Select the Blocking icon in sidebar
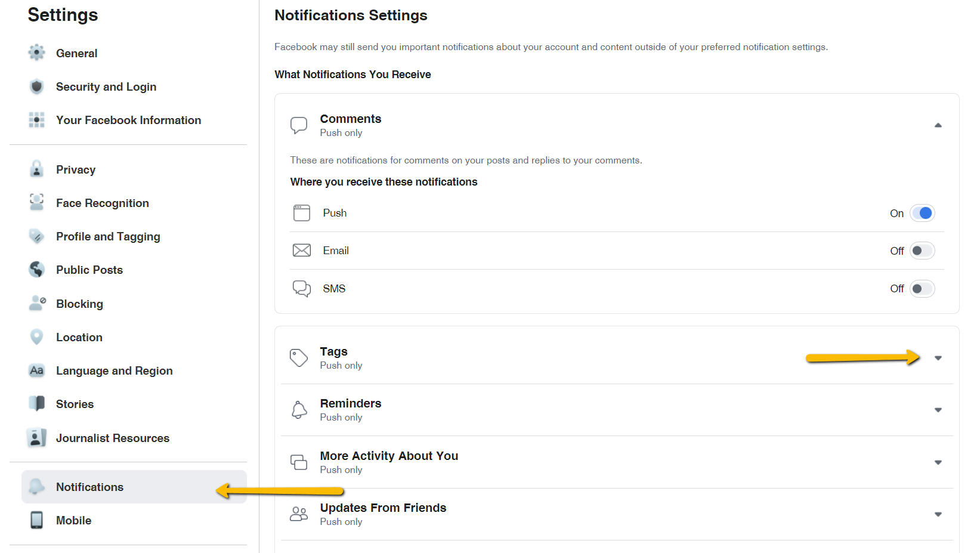The height and width of the screenshot is (553, 980). [36, 303]
